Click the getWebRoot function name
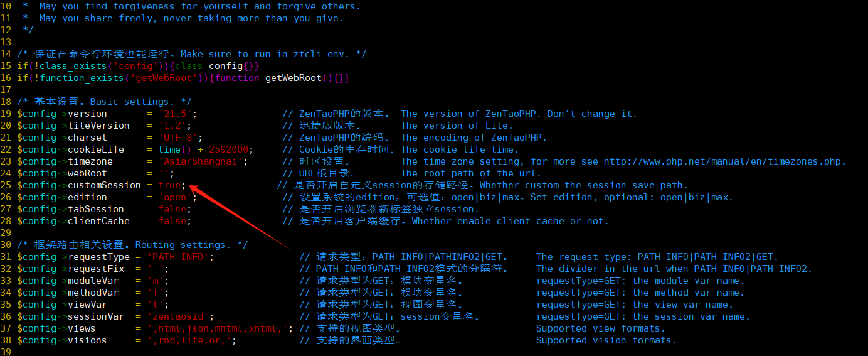 (294, 78)
